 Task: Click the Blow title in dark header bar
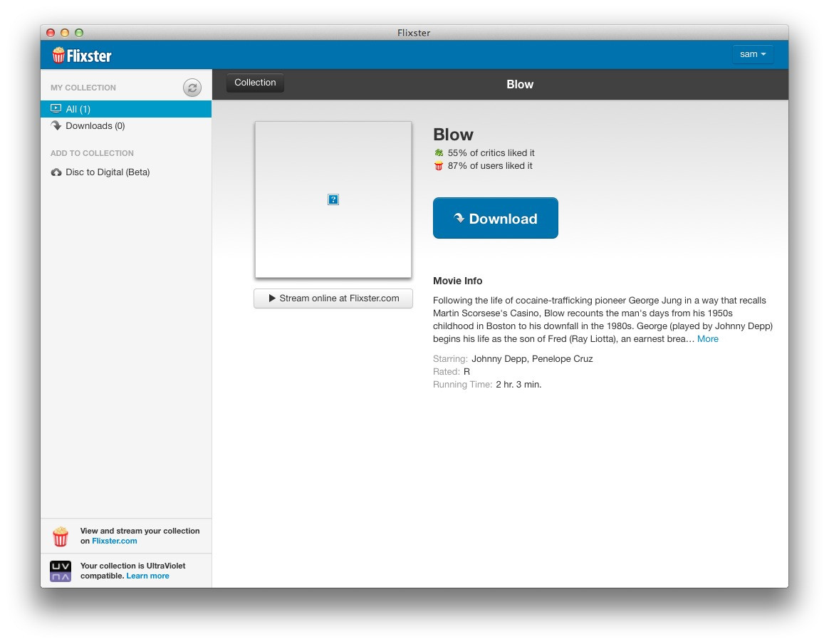[520, 85]
